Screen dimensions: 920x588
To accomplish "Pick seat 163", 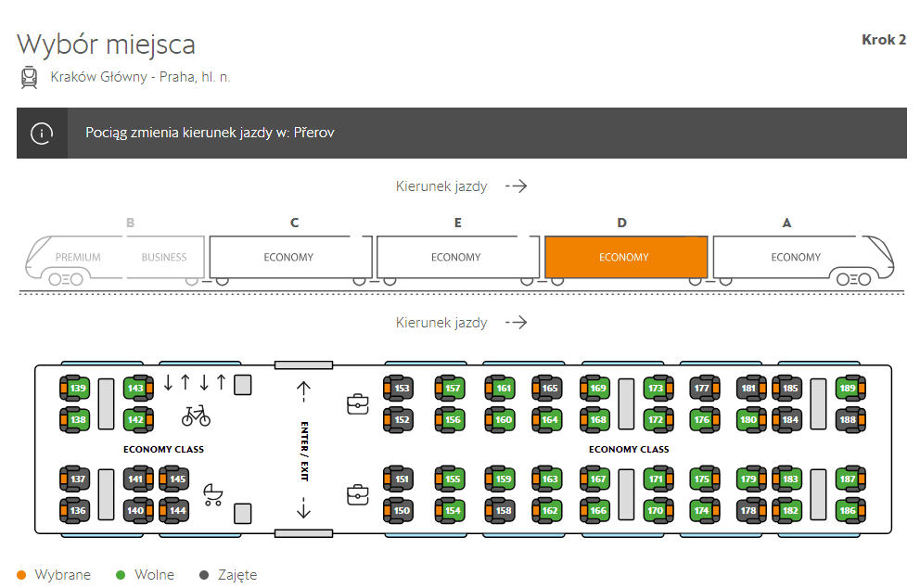I will click(x=547, y=479).
